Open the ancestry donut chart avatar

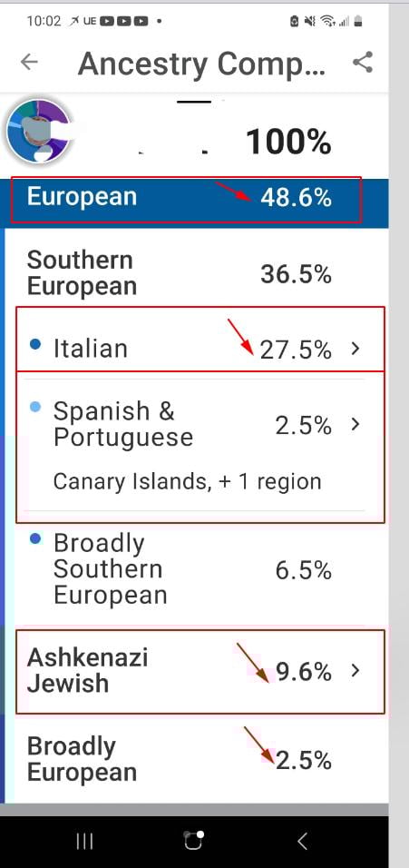39,131
